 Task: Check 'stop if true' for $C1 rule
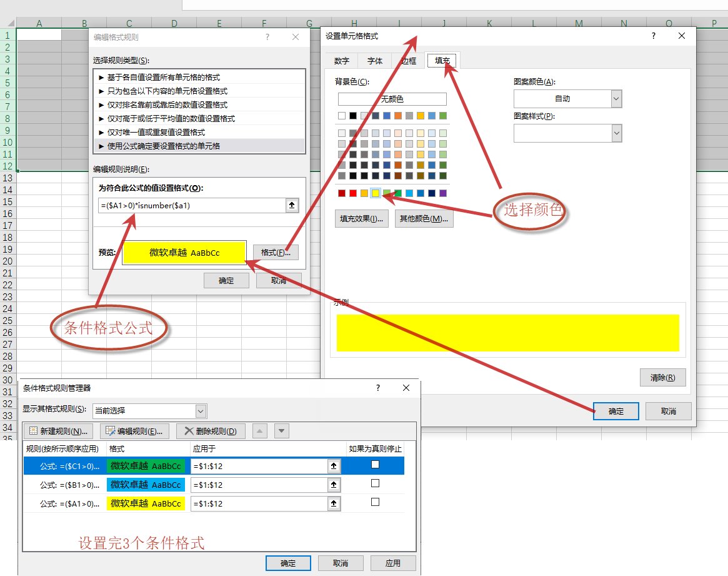click(x=375, y=465)
